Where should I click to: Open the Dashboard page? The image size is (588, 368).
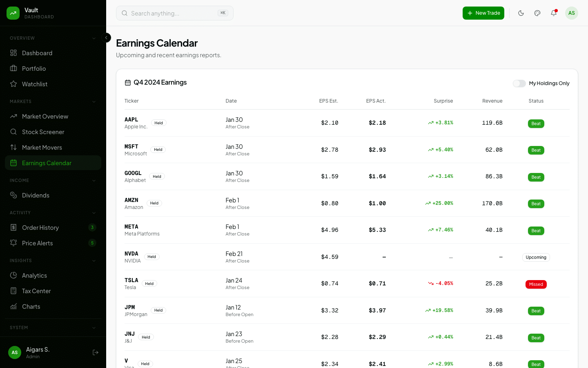37,53
